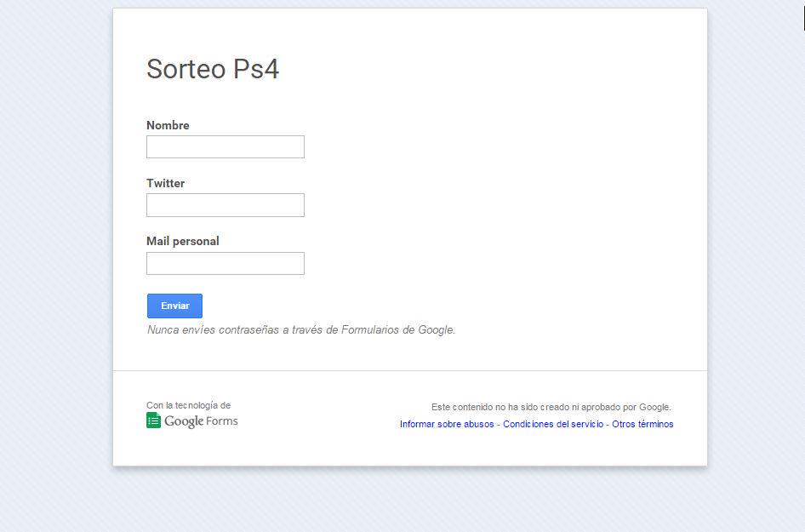This screenshot has width=805, height=532.
Task: Click the Google Forms logo text
Action: tap(201, 421)
